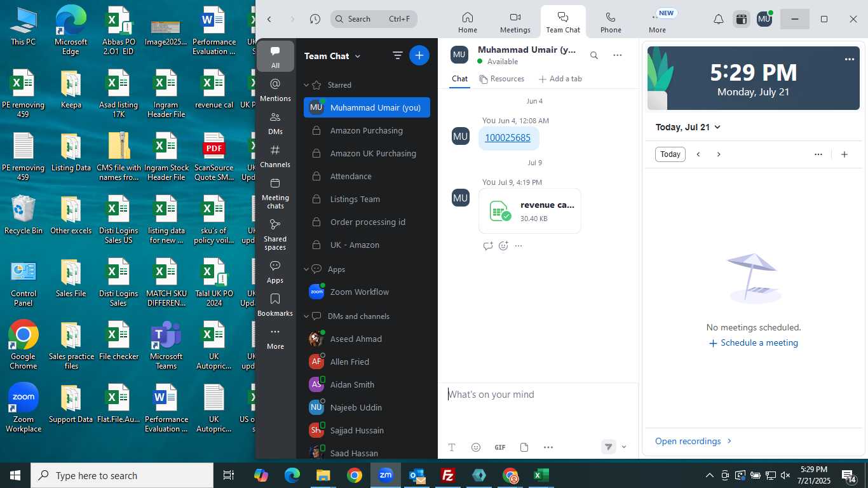Attach a file from composer
Screen dimensions: 868x488
click(x=524, y=447)
